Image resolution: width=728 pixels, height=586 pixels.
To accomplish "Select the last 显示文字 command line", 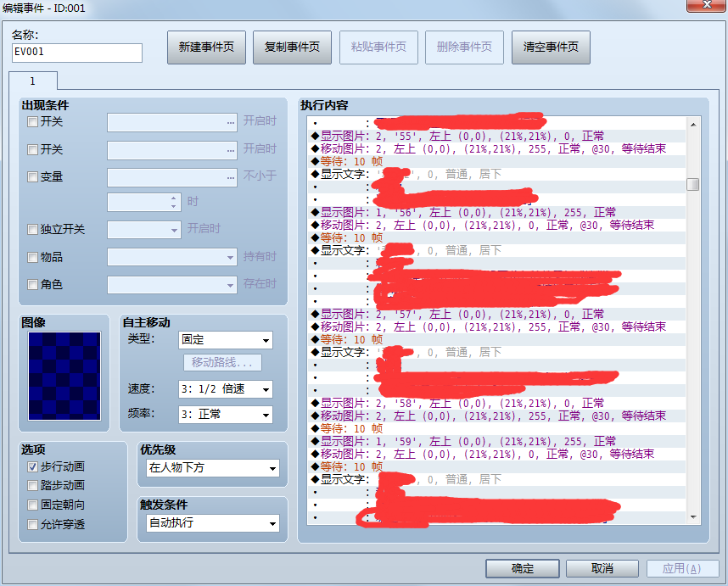I will pos(496,479).
